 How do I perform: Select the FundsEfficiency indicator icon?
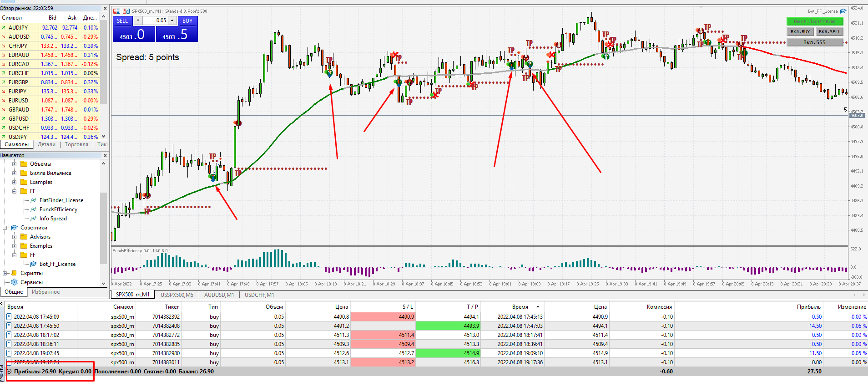pyautogui.click(x=33, y=209)
